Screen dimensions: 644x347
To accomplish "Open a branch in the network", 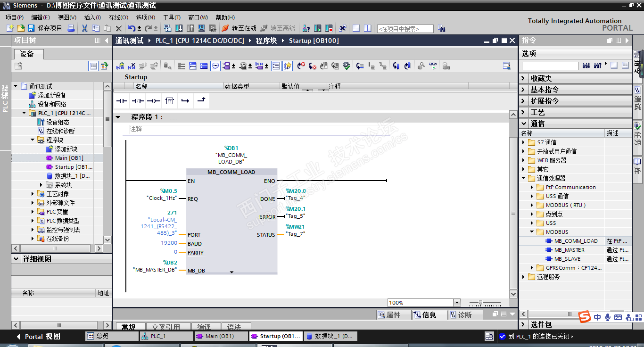I will point(186,101).
